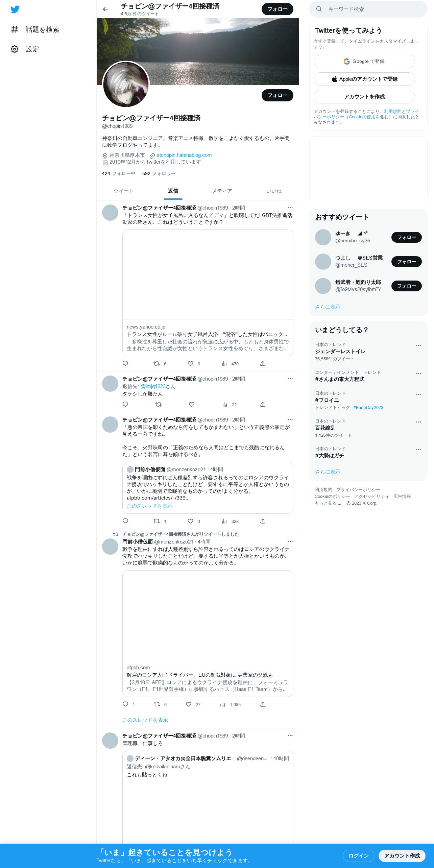Open more options for ジェンダーレストイレ trend
Image resolution: width=434 pixels, height=868 pixels.
click(418, 345)
